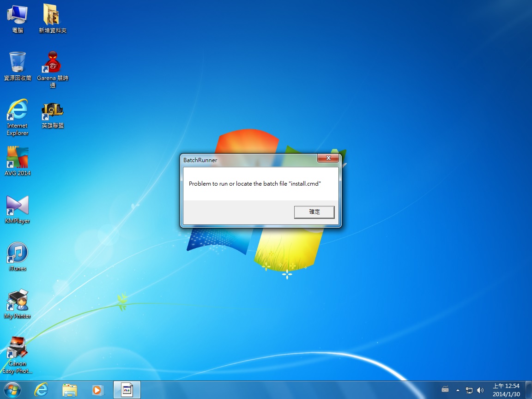Open the network status tray icon
532x399 pixels.
coord(469,390)
